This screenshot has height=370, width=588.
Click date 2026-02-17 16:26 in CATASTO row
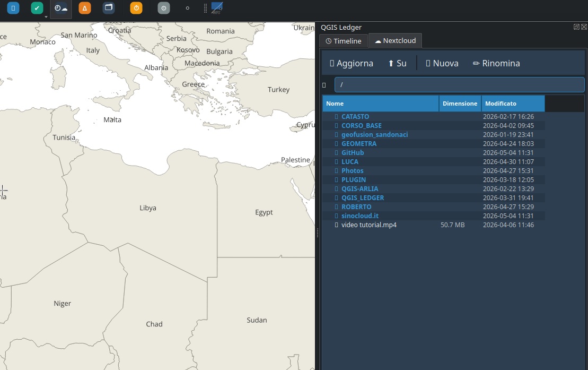point(508,116)
